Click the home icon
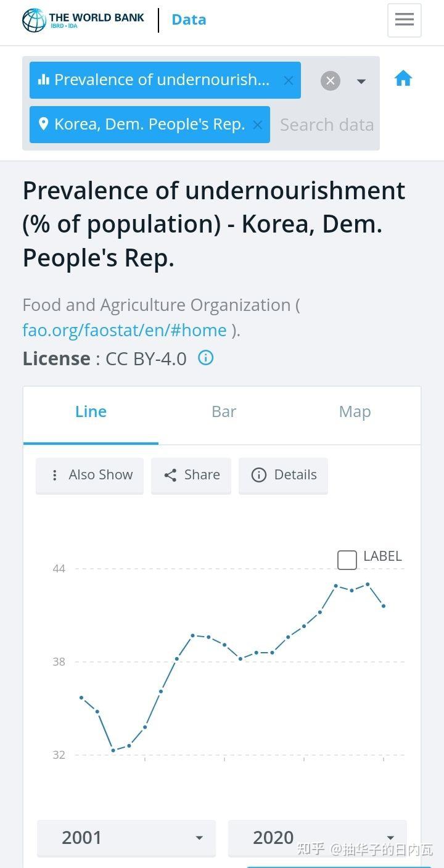The height and width of the screenshot is (868, 444). click(403, 78)
